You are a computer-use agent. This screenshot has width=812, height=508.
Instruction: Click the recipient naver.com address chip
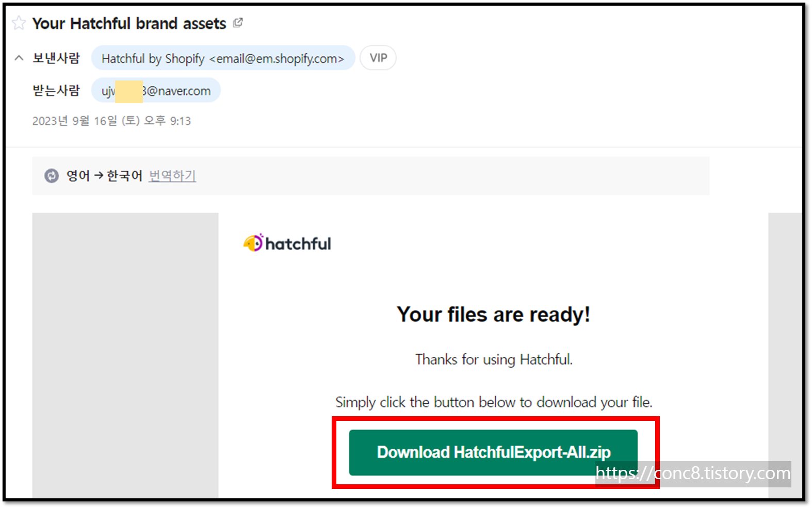coord(156,91)
